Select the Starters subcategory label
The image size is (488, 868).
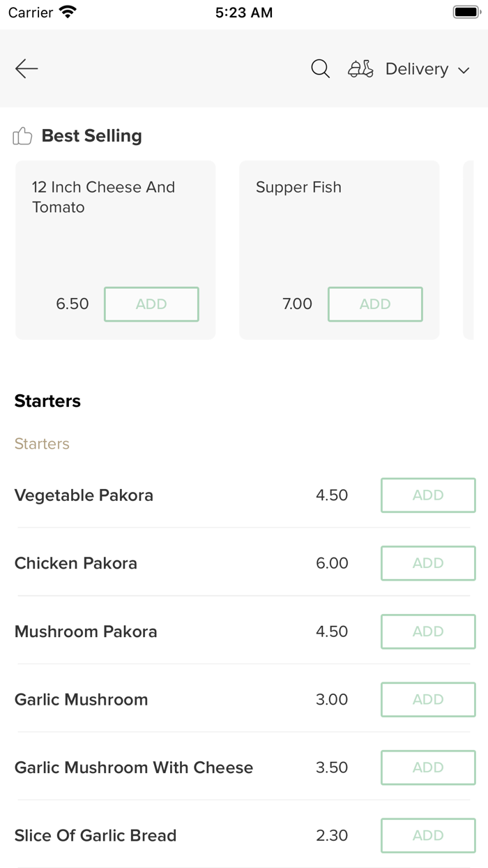(x=42, y=444)
